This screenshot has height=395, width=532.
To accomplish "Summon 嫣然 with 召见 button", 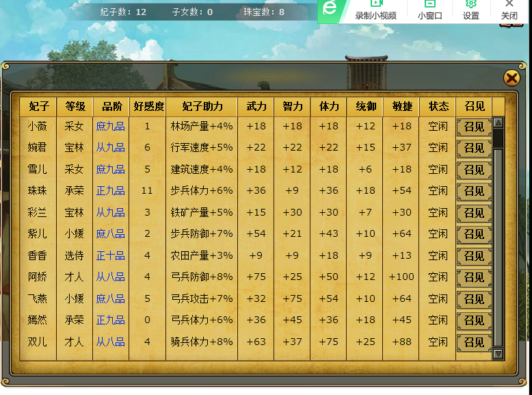I will point(474,320).
